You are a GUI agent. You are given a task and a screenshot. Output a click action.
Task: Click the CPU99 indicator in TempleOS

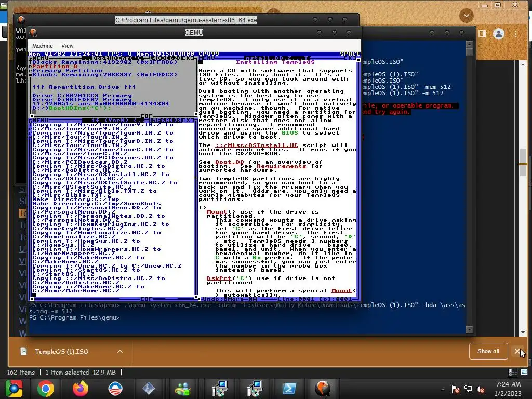[209, 54]
